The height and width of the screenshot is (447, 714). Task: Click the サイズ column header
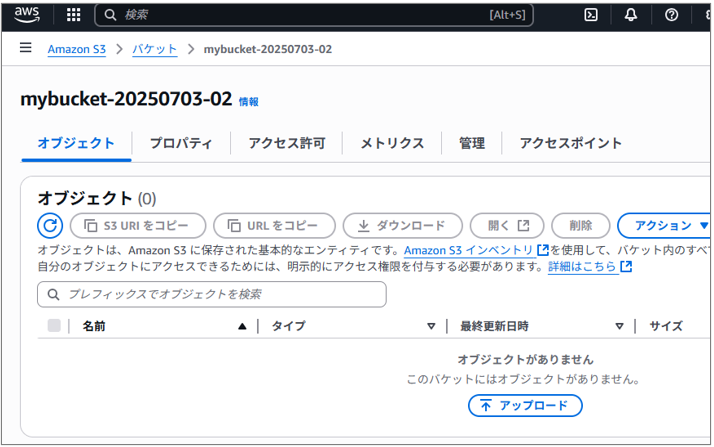pos(666,326)
